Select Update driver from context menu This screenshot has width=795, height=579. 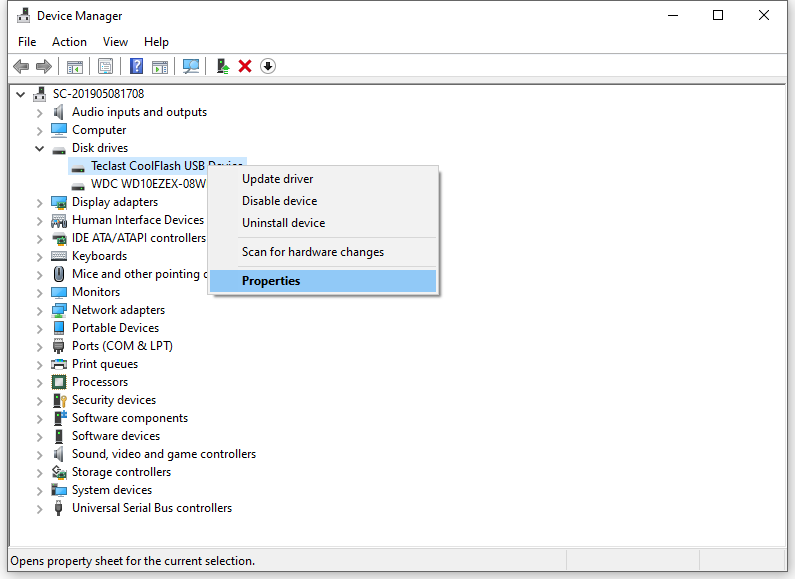pyautogui.click(x=277, y=179)
